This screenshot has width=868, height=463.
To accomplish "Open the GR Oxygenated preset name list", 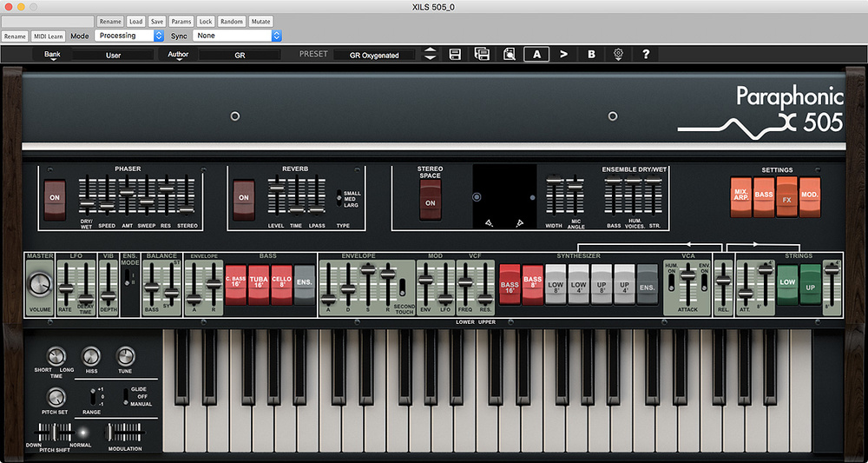I will (374, 55).
